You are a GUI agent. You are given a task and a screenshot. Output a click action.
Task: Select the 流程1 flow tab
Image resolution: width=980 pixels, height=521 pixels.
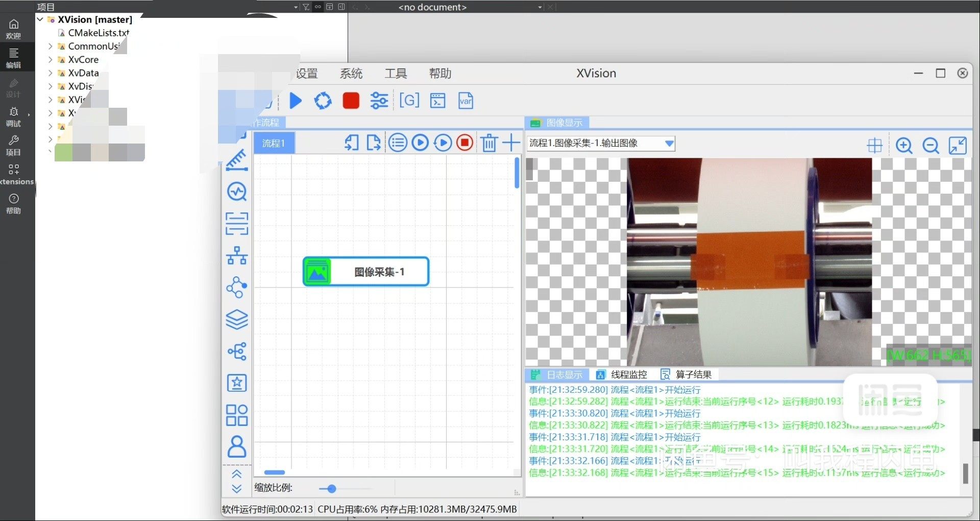click(x=274, y=144)
